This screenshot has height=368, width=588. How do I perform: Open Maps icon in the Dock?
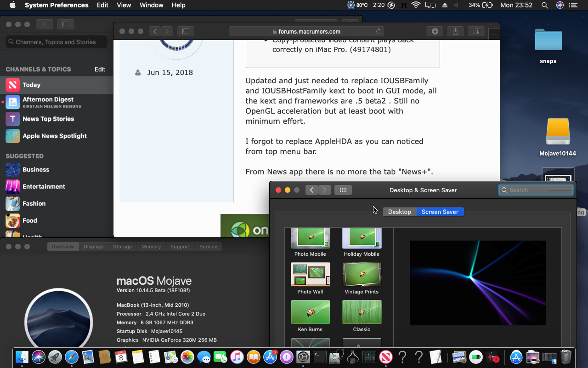point(171,357)
